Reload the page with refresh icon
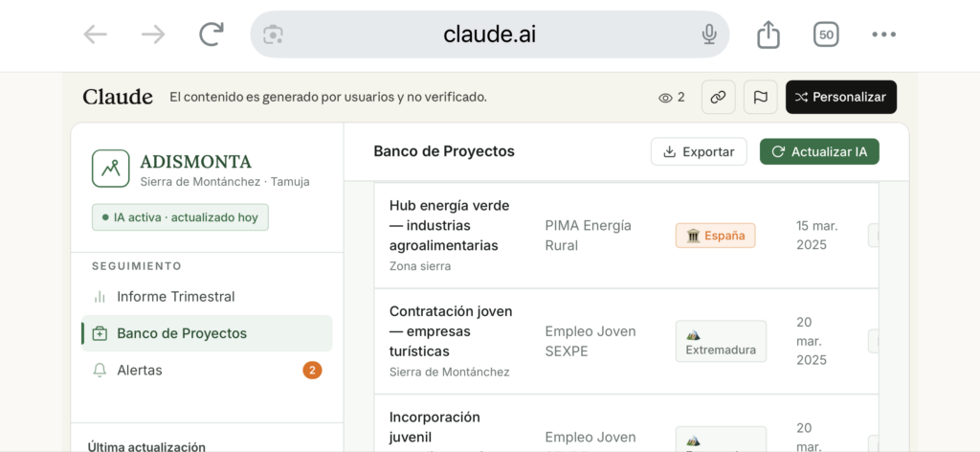The image size is (980, 452). [211, 34]
